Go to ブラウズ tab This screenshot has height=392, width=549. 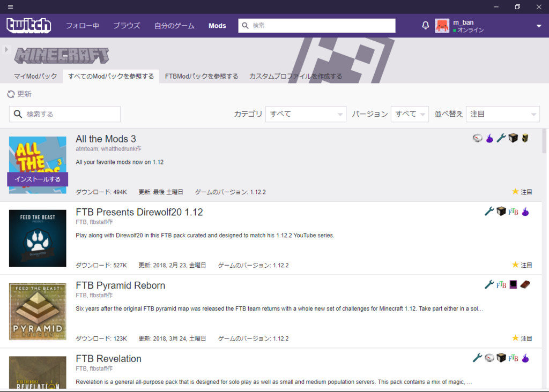(x=127, y=26)
